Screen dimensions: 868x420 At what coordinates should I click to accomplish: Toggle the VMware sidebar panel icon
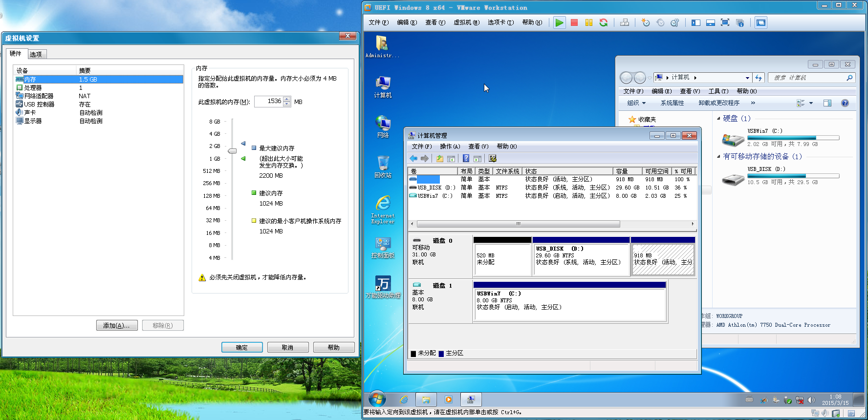[x=696, y=22]
